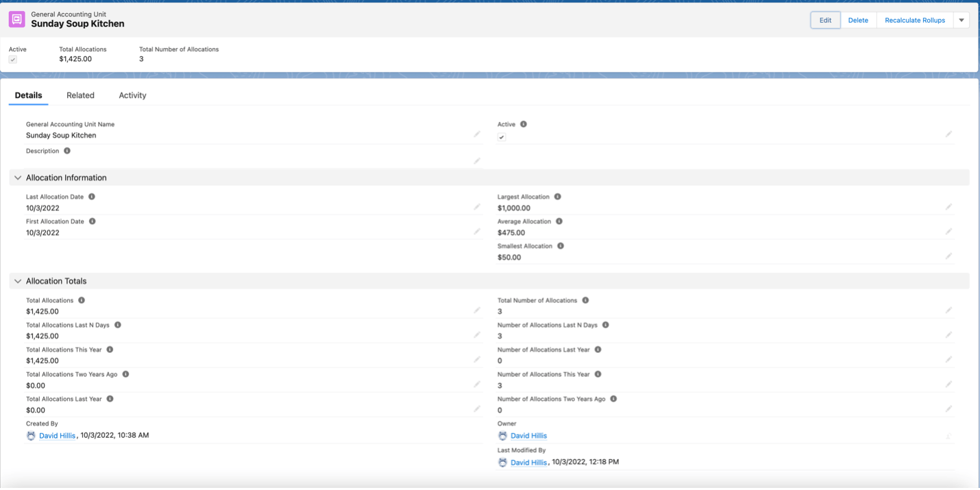Edit Total Allocations Two Years Ago pencil

[477, 384]
